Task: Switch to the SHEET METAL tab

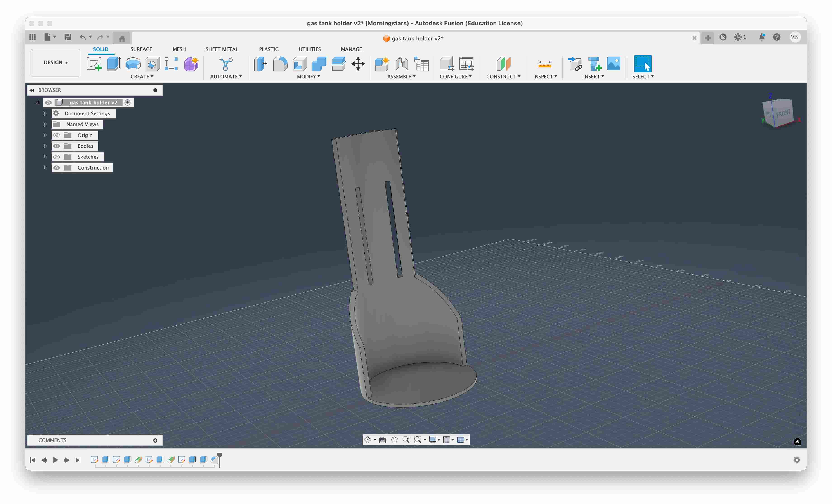Action: tap(222, 49)
